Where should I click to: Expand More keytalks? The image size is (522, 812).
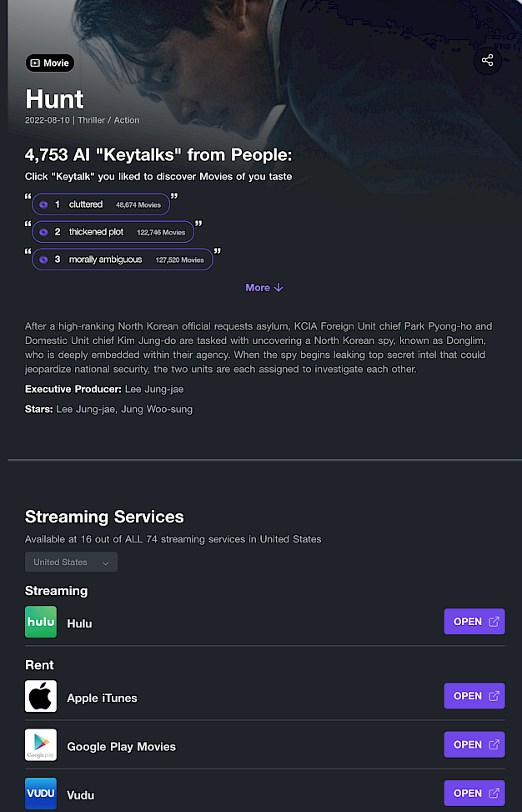click(264, 288)
